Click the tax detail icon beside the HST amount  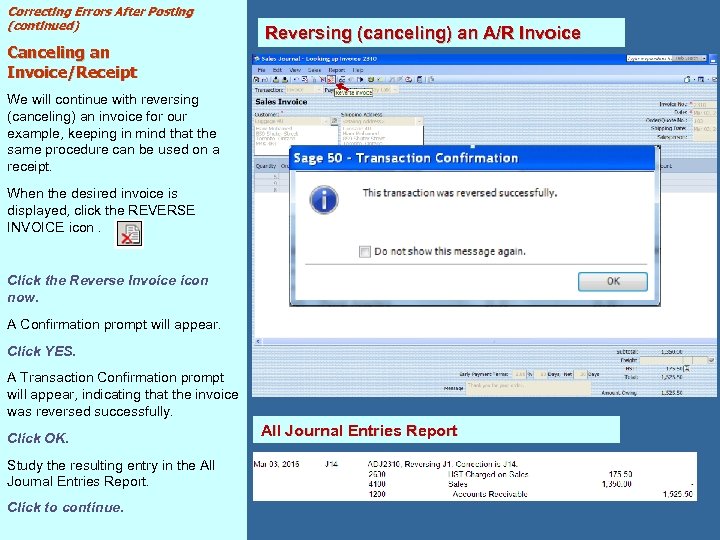pyautogui.click(x=687, y=368)
